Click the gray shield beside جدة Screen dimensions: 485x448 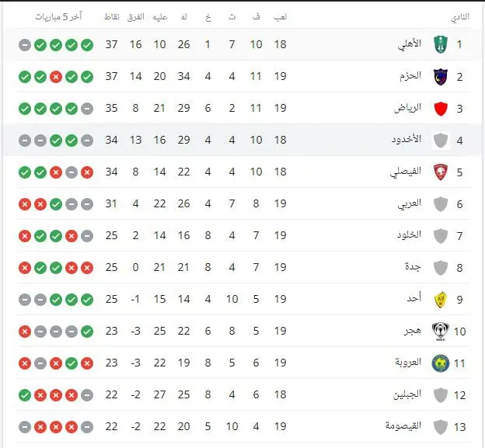pos(441,268)
